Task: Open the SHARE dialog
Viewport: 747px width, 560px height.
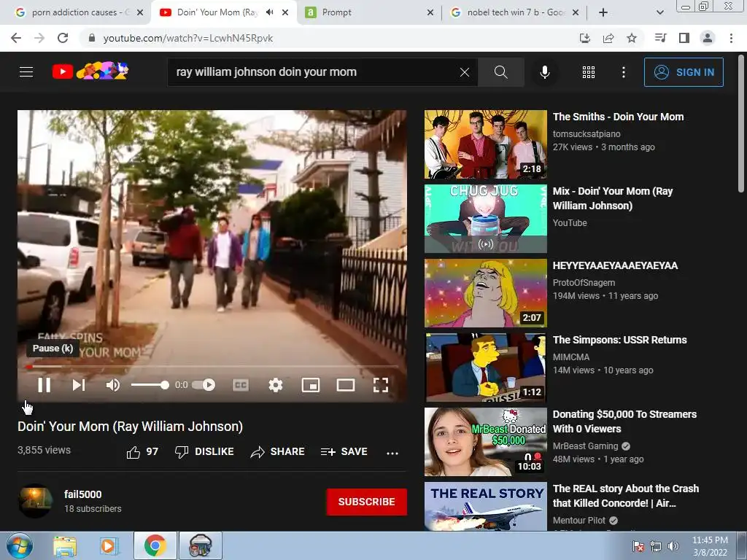Action: tap(277, 451)
